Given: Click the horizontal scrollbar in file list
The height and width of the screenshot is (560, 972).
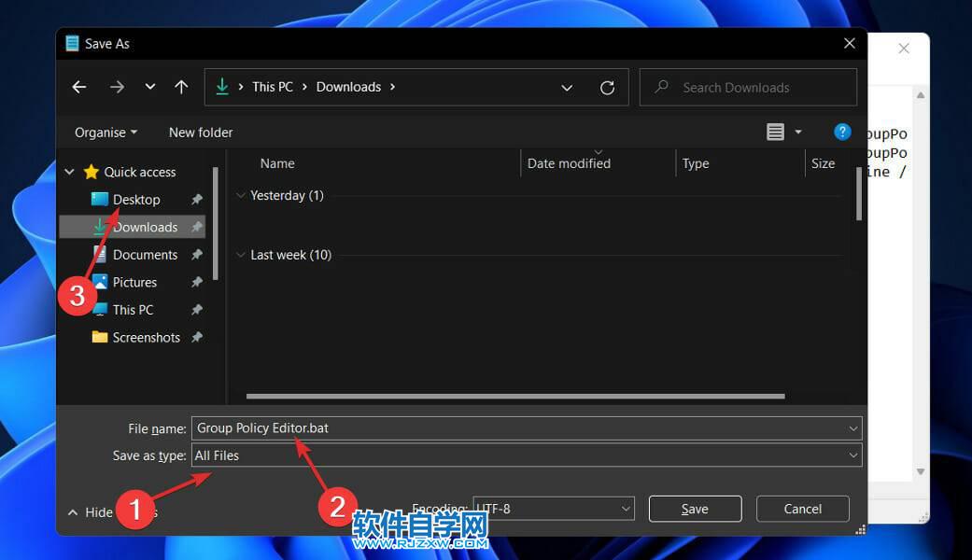Looking at the screenshot, I should coord(515,396).
